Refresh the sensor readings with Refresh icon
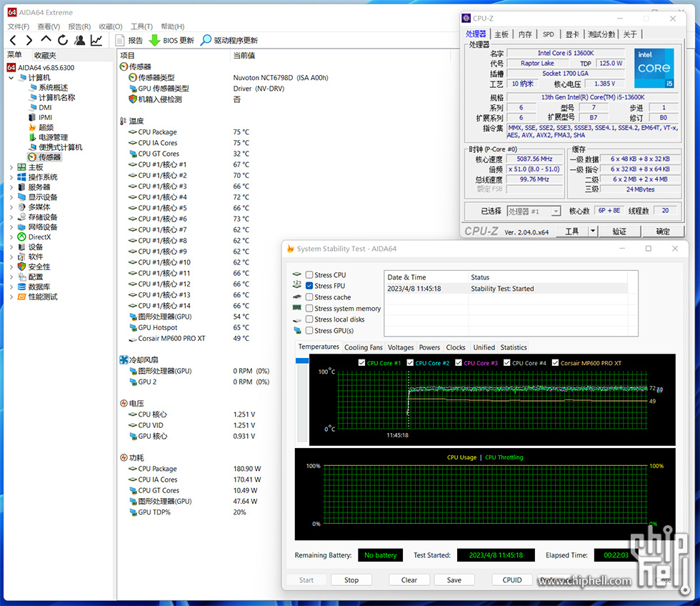Viewport: 700px width, 606px height. (63, 40)
